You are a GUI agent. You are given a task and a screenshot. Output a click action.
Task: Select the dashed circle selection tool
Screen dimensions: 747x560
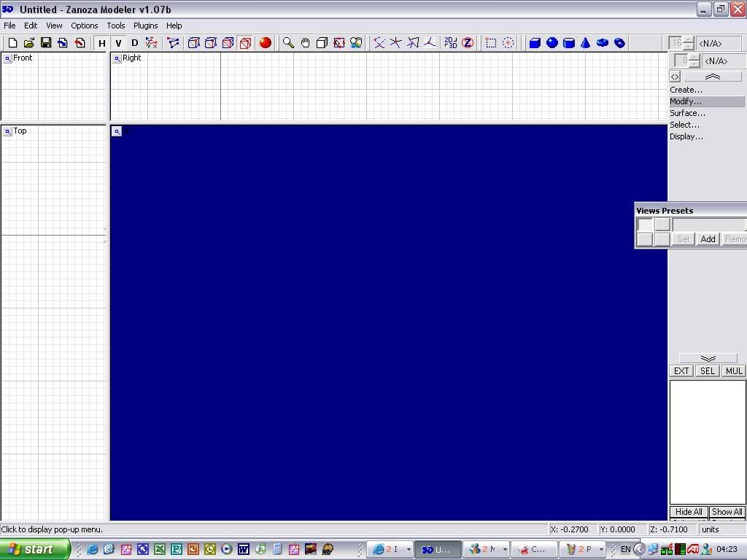point(508,43)
